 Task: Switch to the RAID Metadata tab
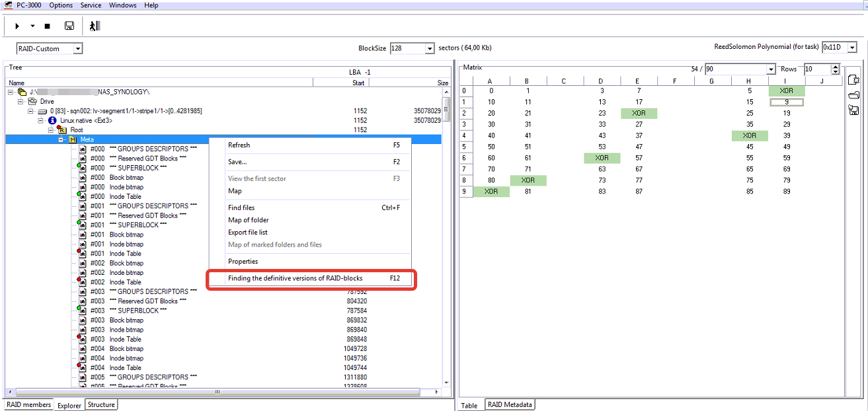coord(510,405)
